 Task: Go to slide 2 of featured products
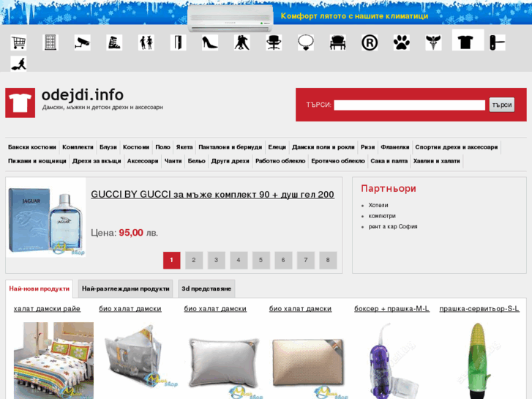[194, 260]
